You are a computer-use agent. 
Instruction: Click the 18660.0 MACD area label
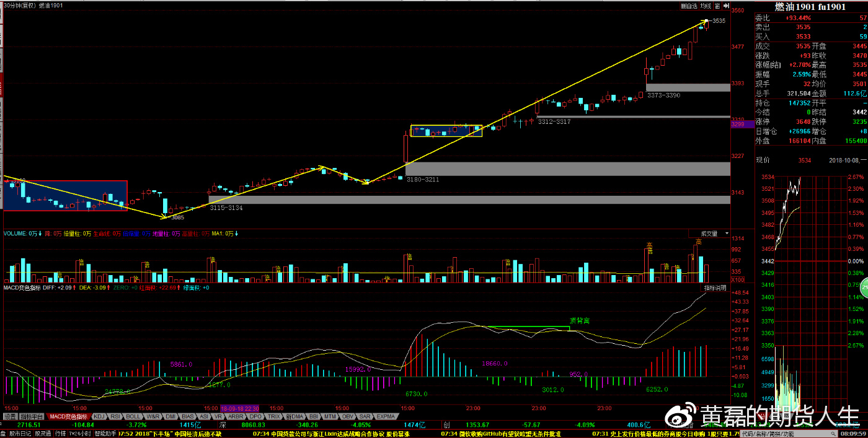tap(494, 364)
